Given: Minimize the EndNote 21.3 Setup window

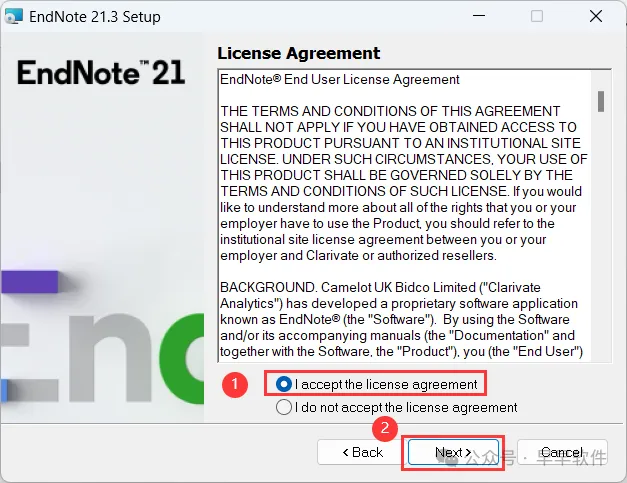Looking at the screenshot, I should point(479,16).
